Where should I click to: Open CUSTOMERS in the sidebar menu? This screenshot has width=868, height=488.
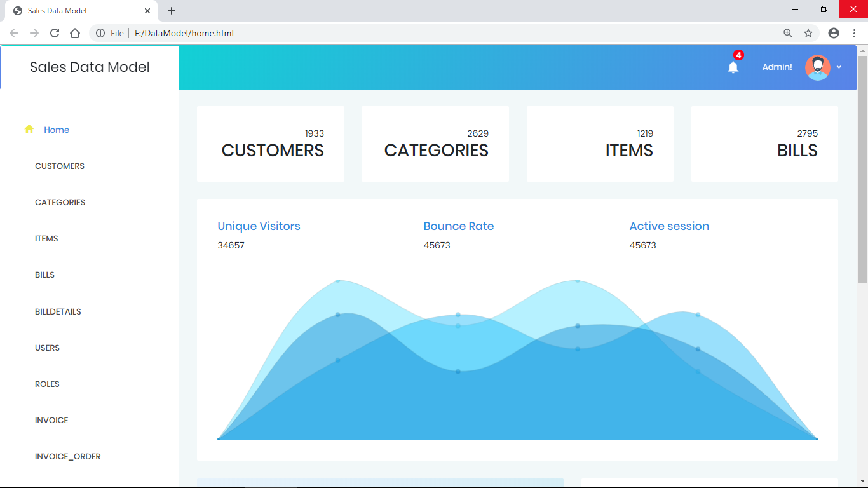click(60, 166)
